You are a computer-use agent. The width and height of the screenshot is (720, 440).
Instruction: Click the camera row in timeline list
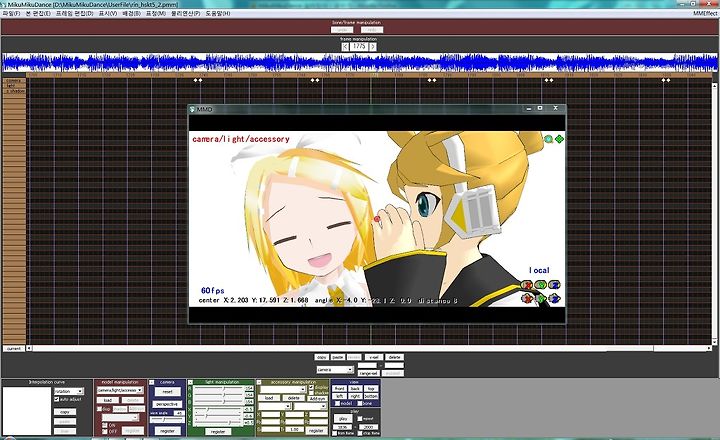click(x=14, y=80)
